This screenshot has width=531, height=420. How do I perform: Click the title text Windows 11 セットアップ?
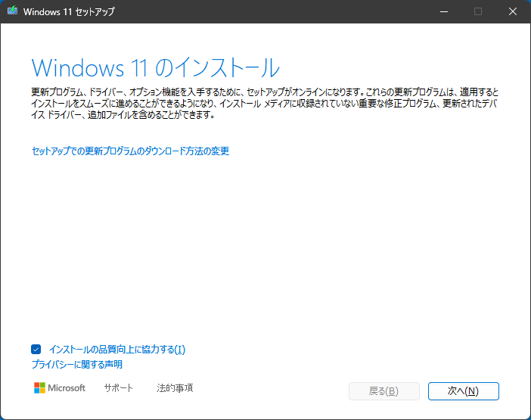(x=69, y=11)
